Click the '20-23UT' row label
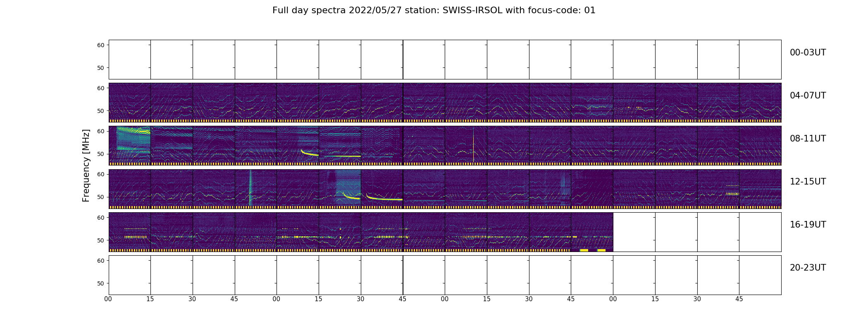The height and width of the screenshot is (331, 868). click(808, 268)
